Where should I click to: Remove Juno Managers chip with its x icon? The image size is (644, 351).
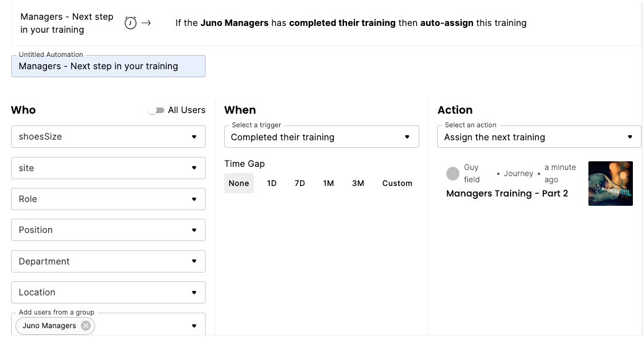point(86,326)
